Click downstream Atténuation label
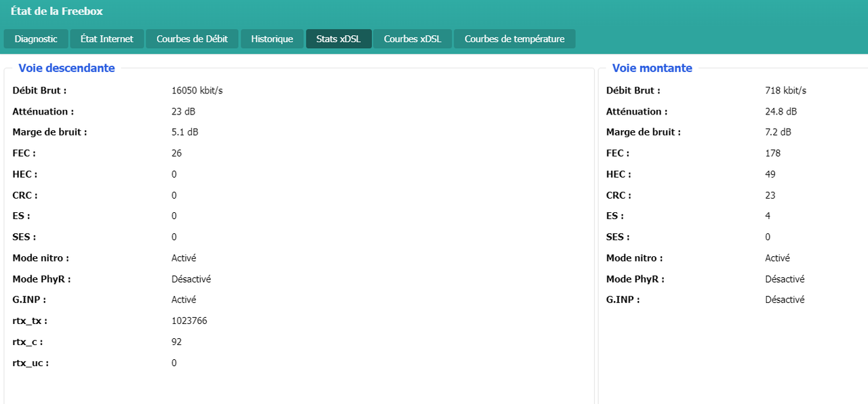 [x=43, y=111]
